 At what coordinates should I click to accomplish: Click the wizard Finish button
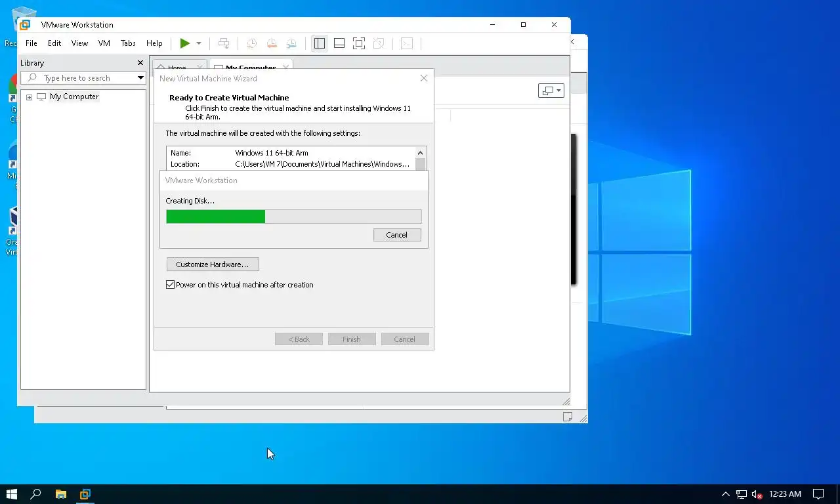(x=352, y=339)
